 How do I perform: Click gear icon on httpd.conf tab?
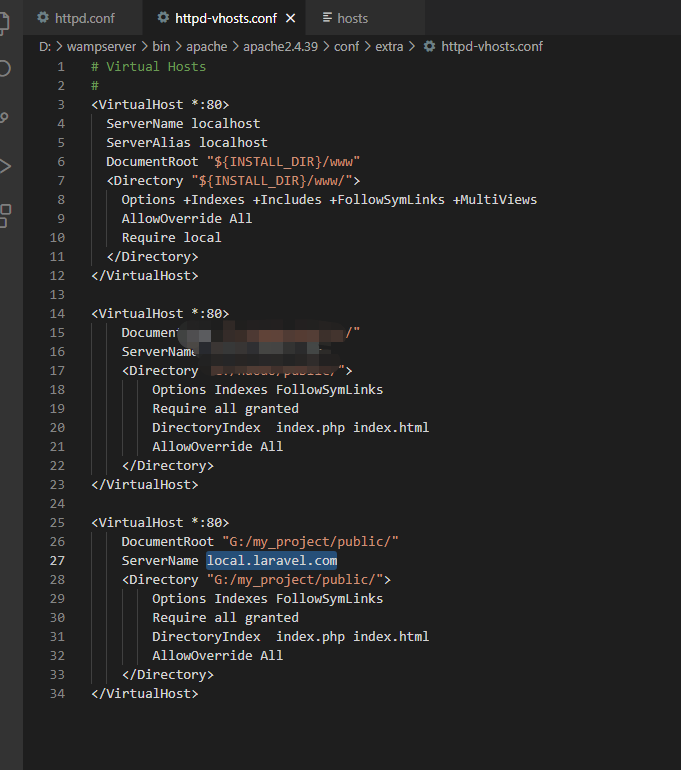(42, 18)
